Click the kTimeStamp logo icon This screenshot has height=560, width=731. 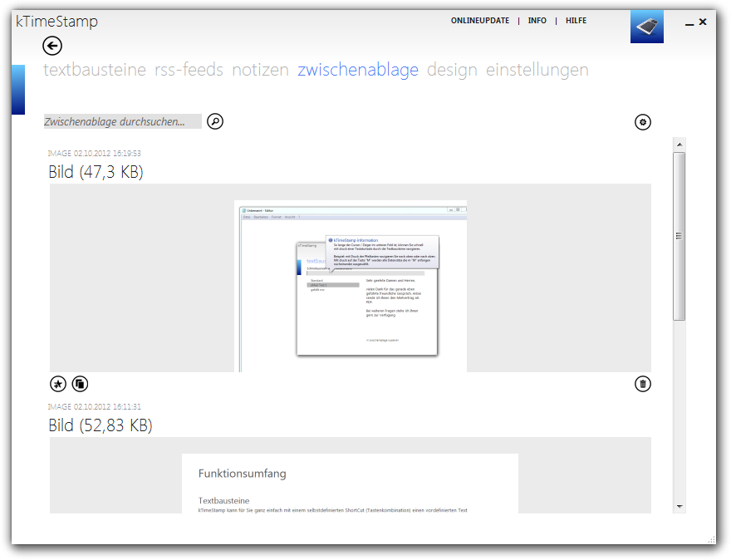pyautogui.click(x=647, y=27)
